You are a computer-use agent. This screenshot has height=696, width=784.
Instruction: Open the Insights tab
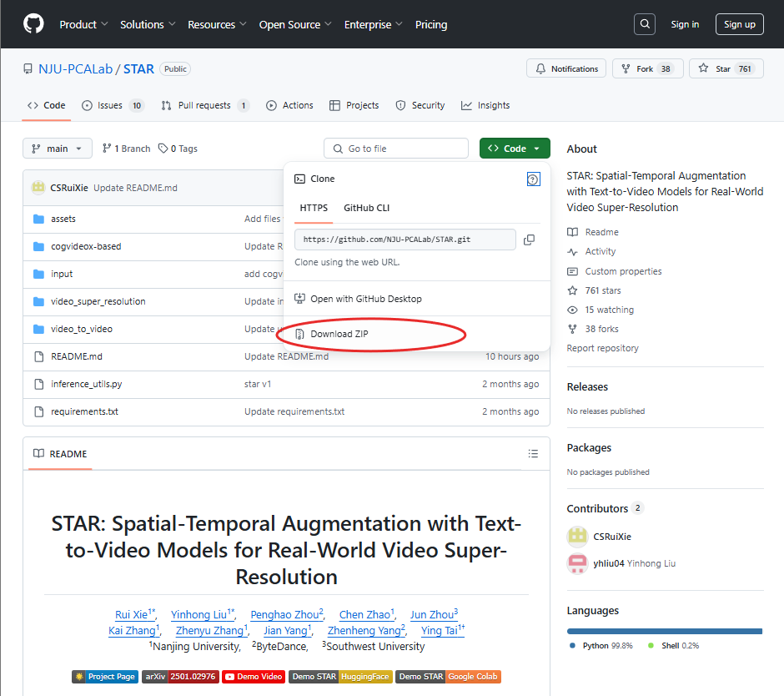[x=485, y=105]
